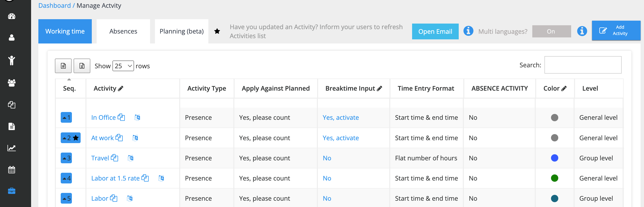The width and height of the screenshot is (644, 207).
Task: Toggle Breaktime Input No for Travel row
Action: [327, 158]
